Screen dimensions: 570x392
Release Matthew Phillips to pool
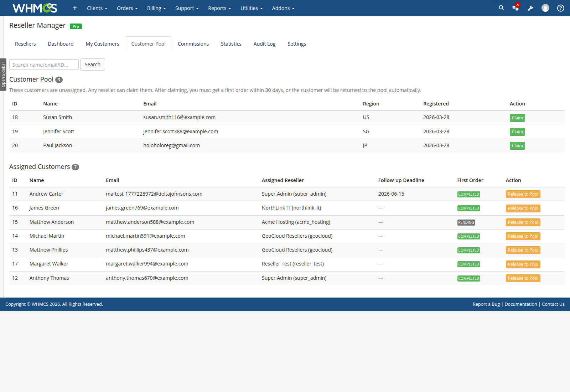[x=523, y=250]
